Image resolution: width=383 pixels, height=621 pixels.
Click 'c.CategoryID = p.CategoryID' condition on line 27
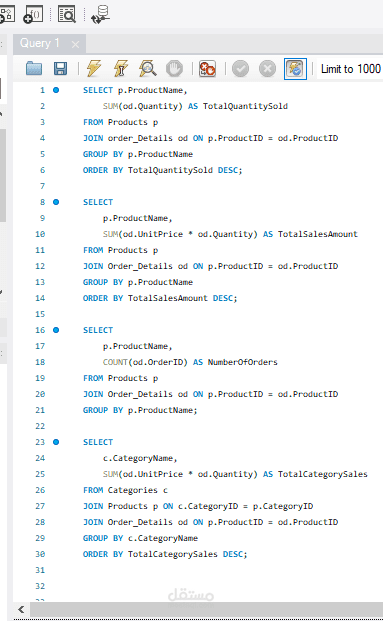[246, 506]
